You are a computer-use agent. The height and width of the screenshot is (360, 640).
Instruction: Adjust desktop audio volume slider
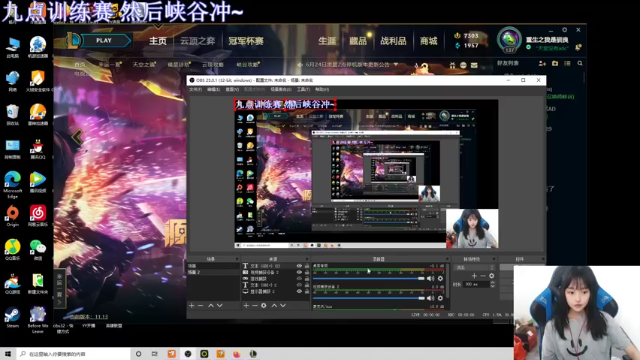369,278
